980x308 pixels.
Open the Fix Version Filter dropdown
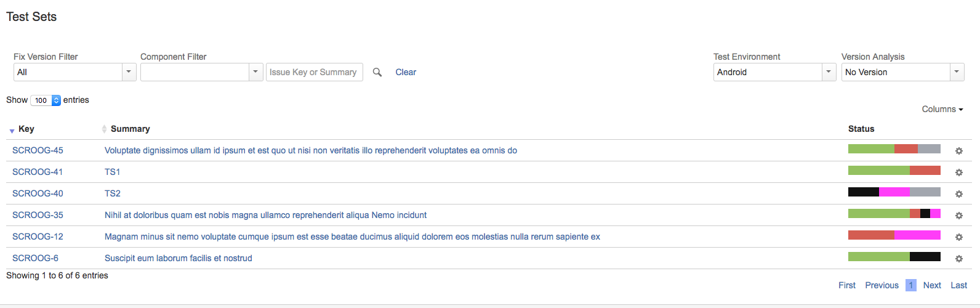[74, 72]
